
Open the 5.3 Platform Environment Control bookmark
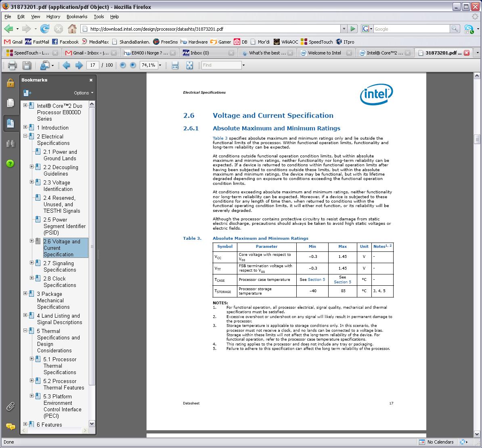(63, 406)
